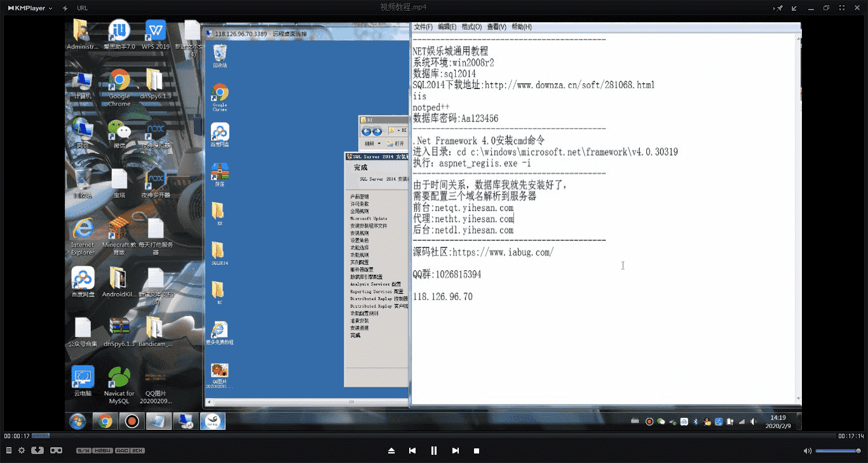The image size is (868, 463).
Task: Switch KMPlayer to compact mode icon
Action: click(794, 8)
